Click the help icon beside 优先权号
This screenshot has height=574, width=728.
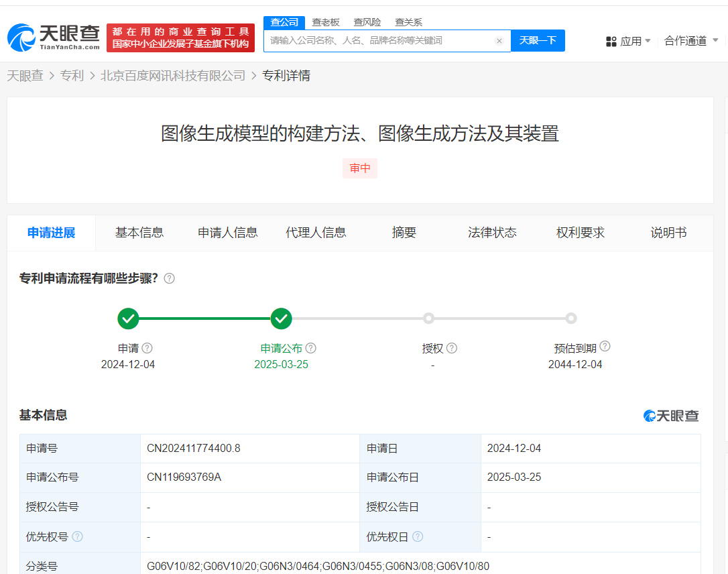tap(78, 536)
